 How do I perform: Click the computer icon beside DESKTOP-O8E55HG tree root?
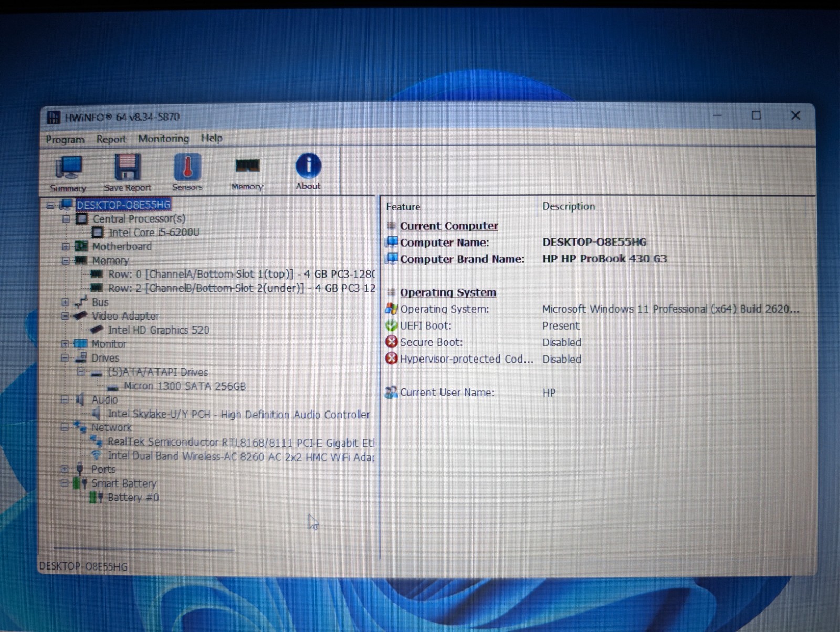click(x=67, y=204)
